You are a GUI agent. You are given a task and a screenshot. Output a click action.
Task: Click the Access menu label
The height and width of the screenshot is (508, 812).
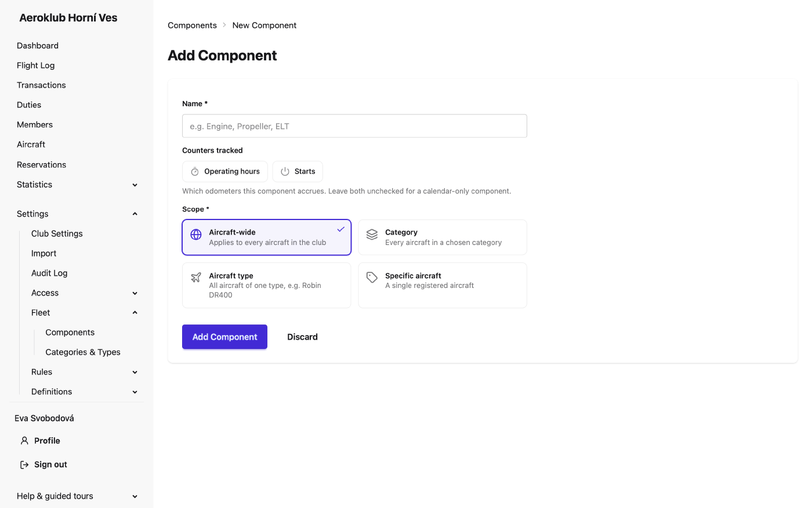click(45, 293)
